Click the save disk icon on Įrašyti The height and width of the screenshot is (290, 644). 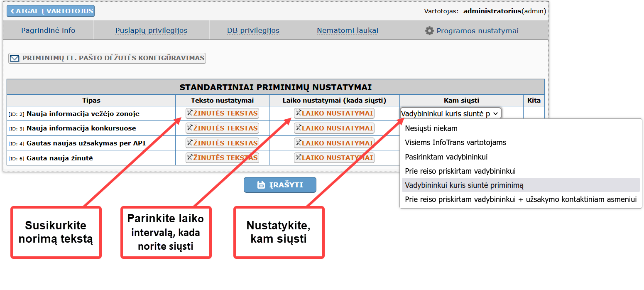pyautogui.click(x=261, y=185)
